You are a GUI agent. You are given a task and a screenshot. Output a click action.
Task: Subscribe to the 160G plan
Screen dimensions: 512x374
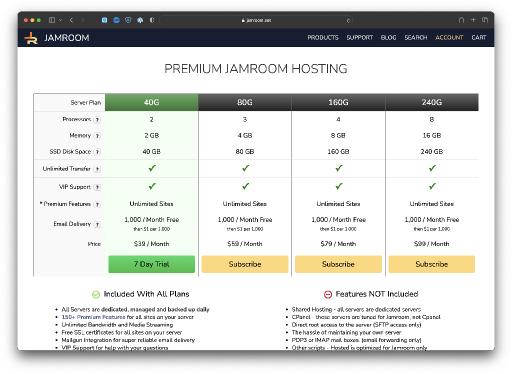[338, 264]
